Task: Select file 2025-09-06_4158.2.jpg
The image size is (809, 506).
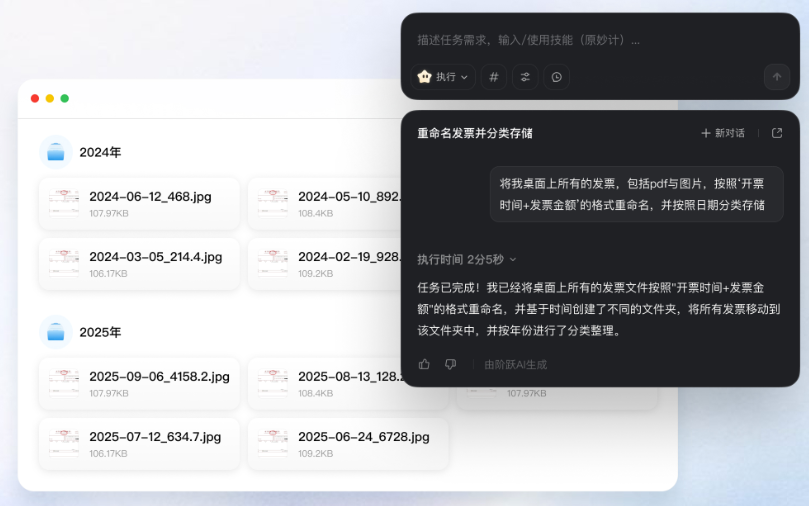Action: pyautogui.click(x=139, y=384)
